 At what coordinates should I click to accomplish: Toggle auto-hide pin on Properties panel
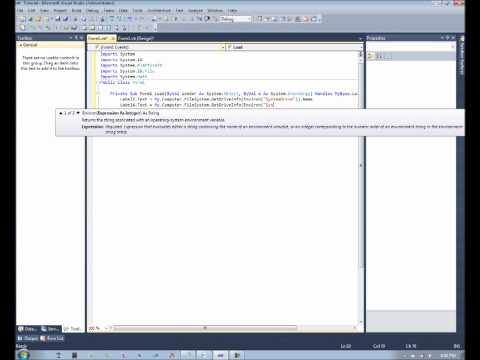(x=448, y=38)
